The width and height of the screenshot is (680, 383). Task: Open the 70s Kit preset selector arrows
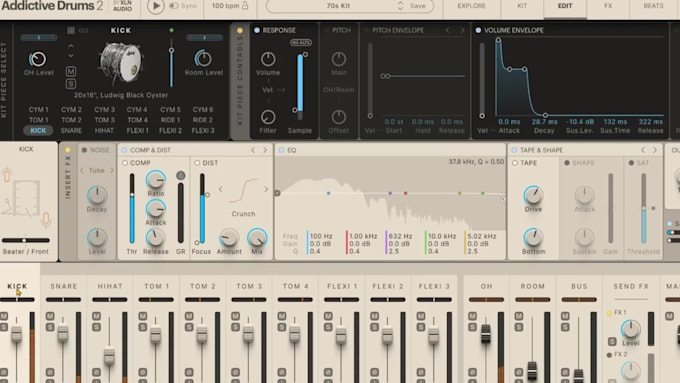click(x=400, y=6)
